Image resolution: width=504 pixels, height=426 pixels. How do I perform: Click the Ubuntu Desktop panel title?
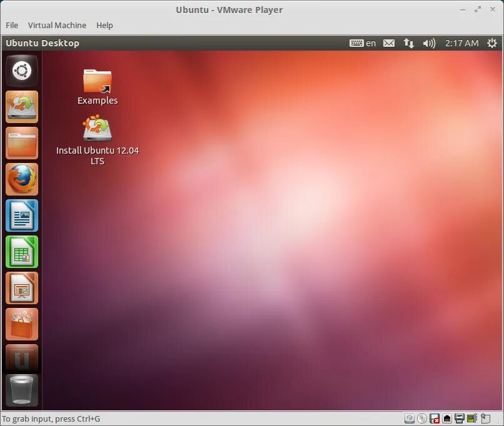pyautogui.click(x=43, y=43)
